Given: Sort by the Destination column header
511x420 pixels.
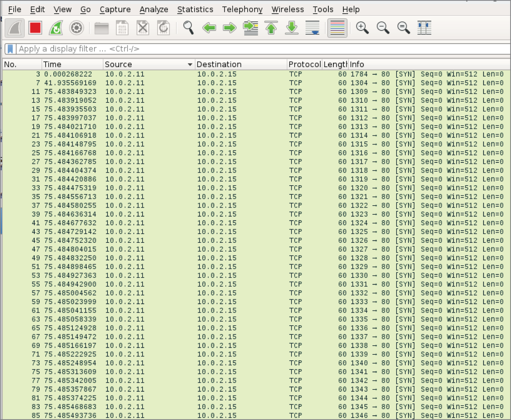Looking at the screenshot, I should 241,64.
